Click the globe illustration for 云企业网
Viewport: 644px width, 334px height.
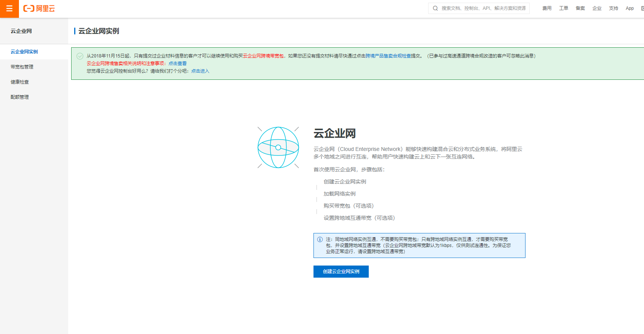tap(278, 148)
